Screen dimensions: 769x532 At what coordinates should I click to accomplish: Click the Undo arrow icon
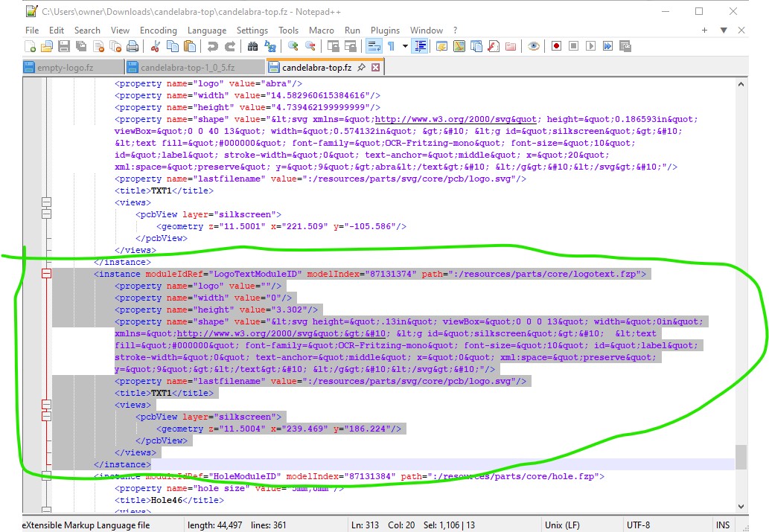pos(213,46)
